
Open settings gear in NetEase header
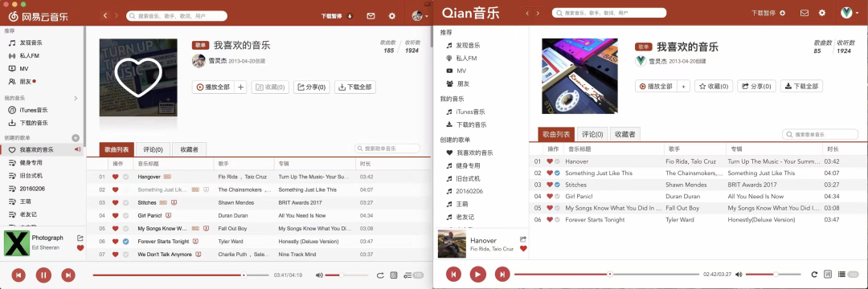pyautogui.click(x=392, y=16)
